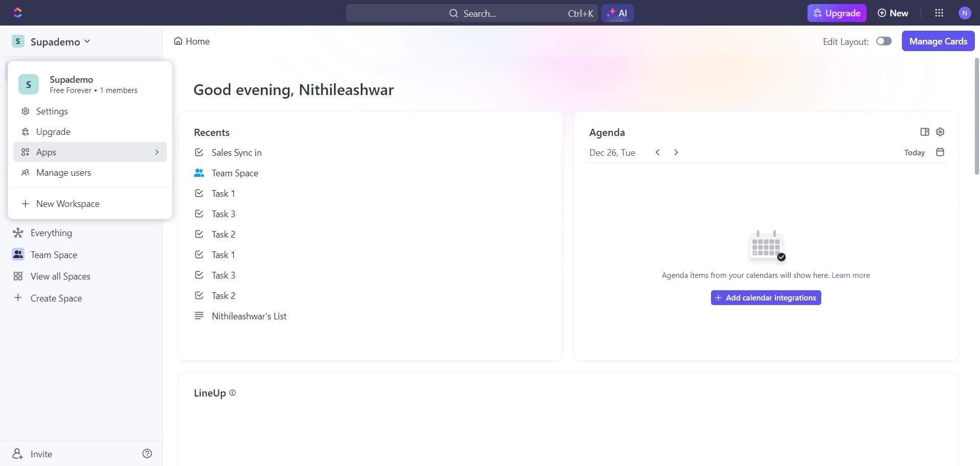
Task: Check off Sales Sync in from Recents
Action: click(x=199, y=152)
